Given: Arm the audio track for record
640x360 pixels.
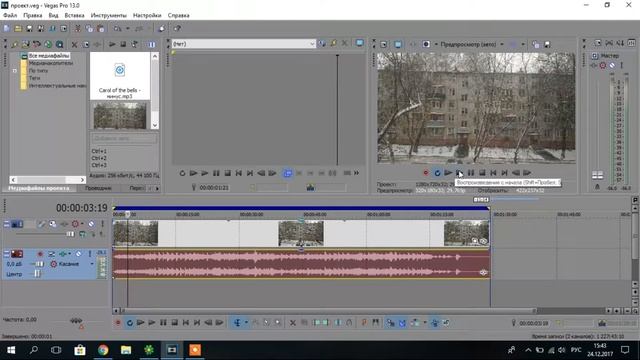Looking at the screenshot, I should click(40, 254).
